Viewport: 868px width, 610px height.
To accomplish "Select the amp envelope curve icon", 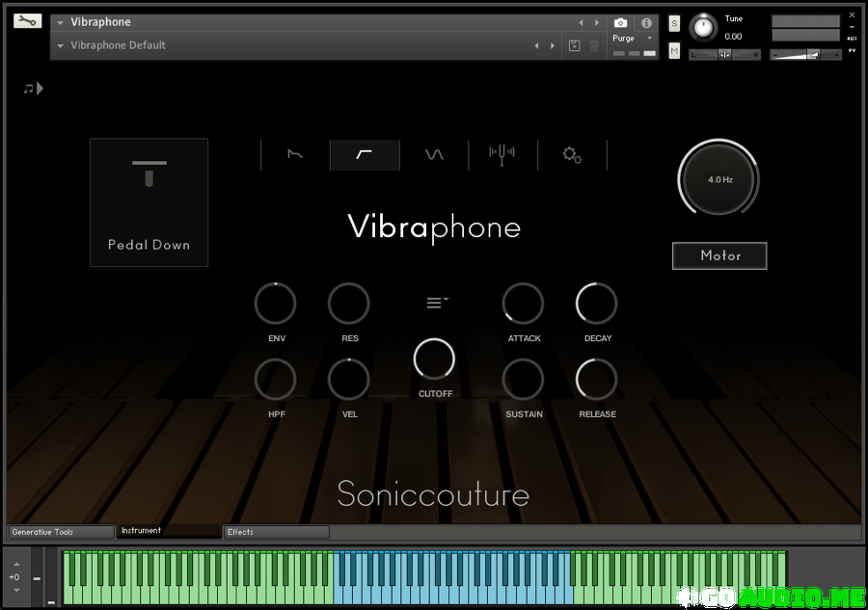I will click(295, 155).
